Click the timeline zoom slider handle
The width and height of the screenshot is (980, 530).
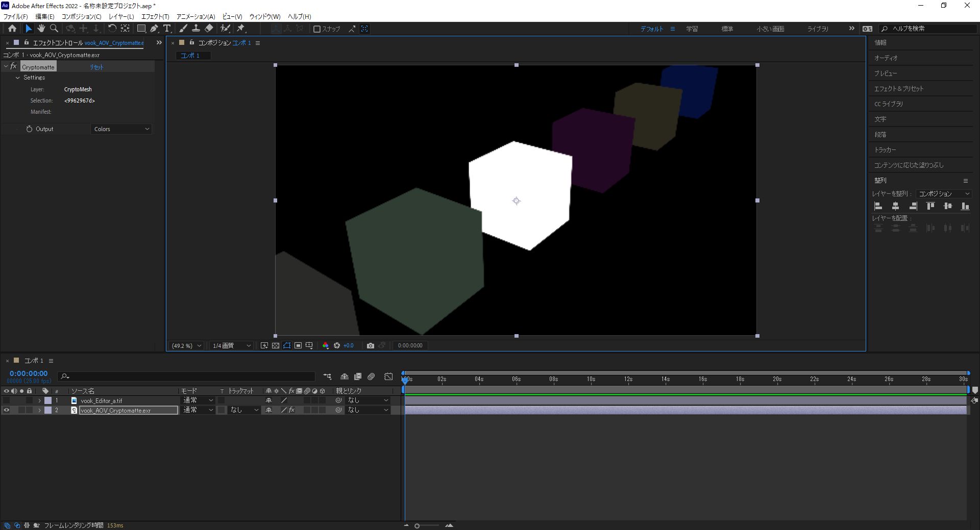[417, 526]
